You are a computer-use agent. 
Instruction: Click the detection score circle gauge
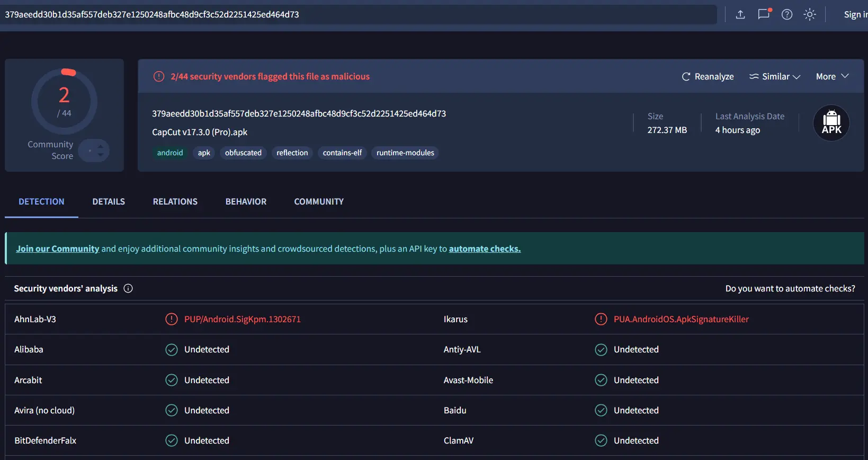[64, 101]
